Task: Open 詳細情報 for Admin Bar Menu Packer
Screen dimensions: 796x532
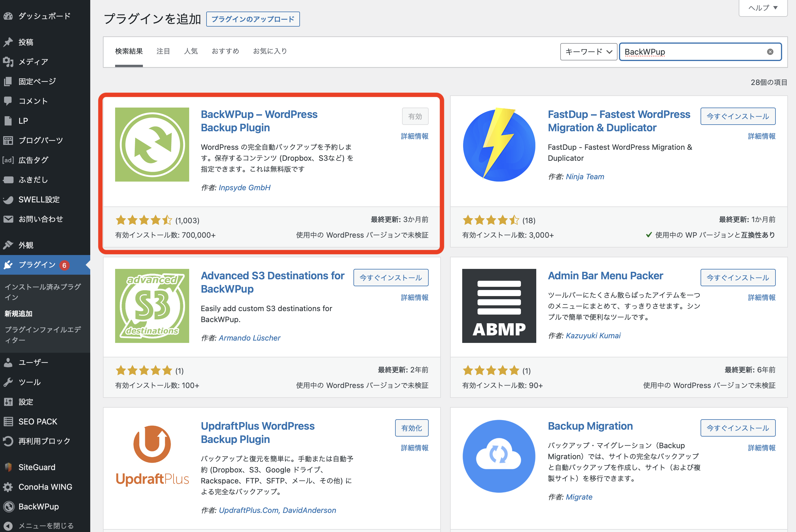Action: 762,297
